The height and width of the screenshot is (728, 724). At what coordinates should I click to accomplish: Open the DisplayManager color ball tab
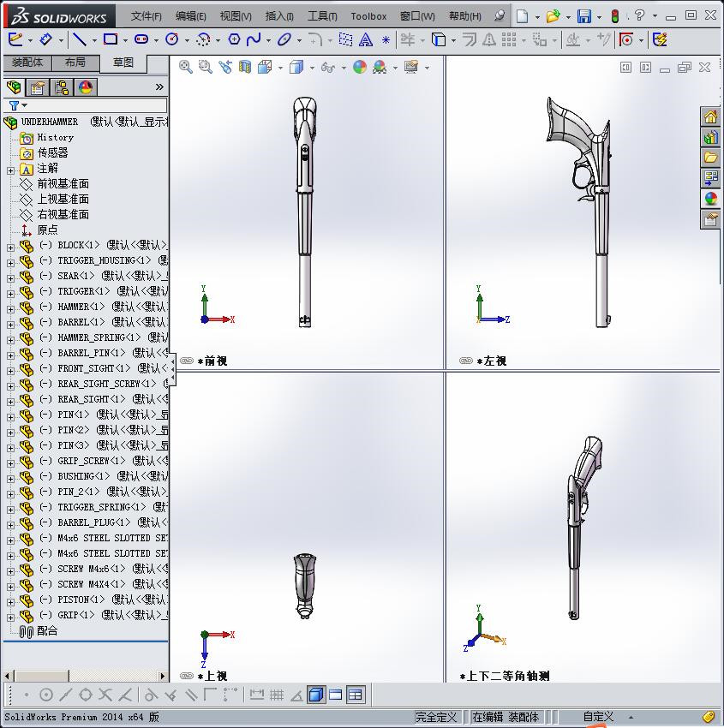click(86, 87)
